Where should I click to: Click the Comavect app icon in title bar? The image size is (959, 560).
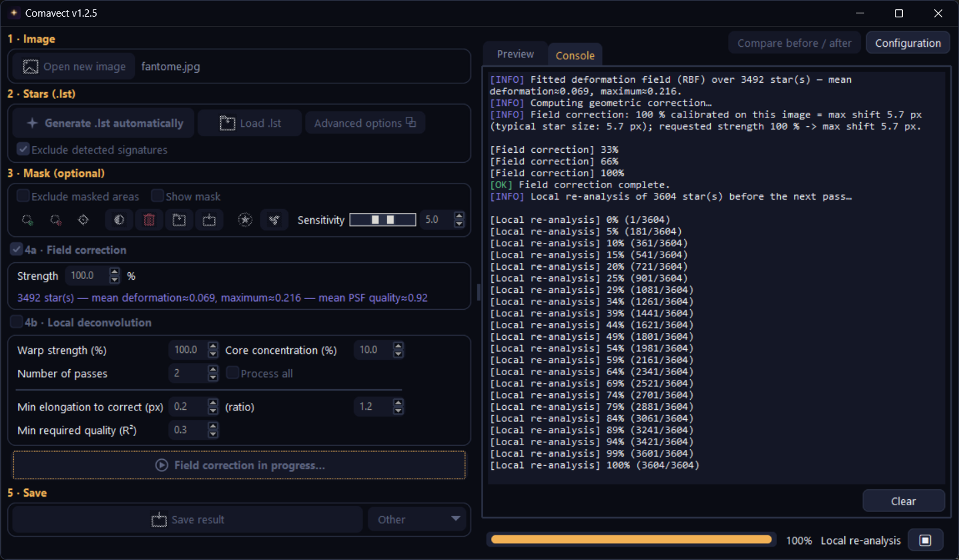click(x=14, y=13)
